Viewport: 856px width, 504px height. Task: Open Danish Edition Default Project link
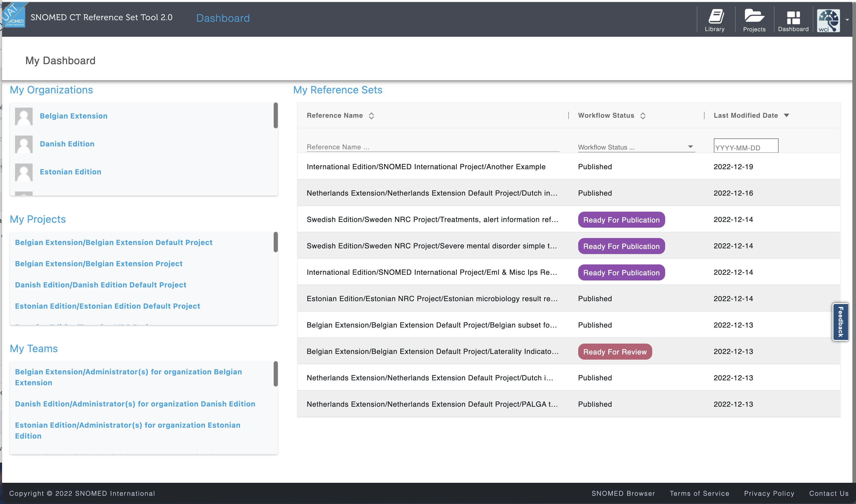[x=100, y=285]
